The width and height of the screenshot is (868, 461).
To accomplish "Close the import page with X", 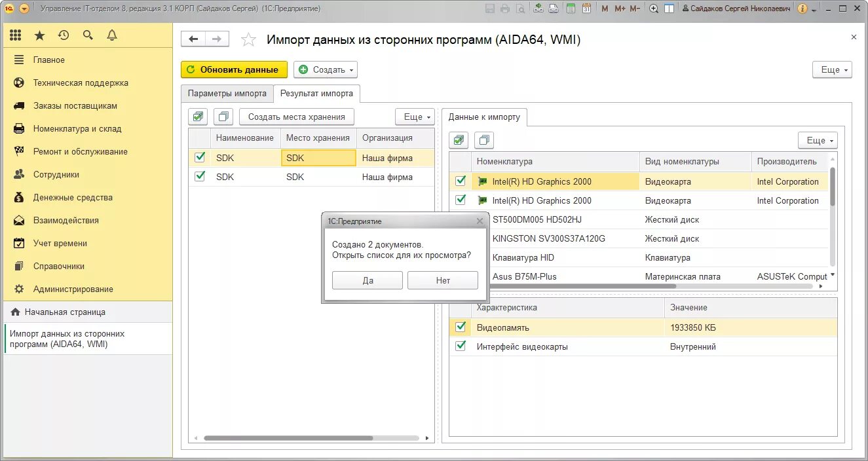I will [854, 37].
